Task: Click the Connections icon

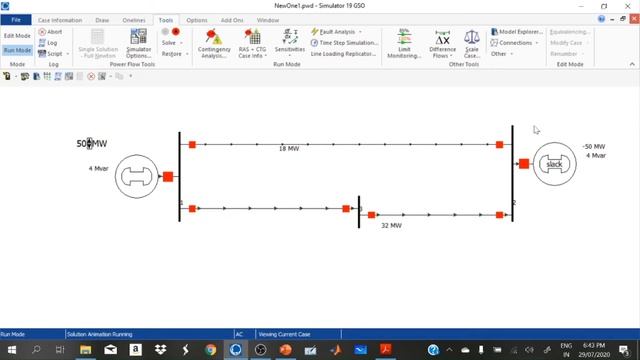Action: pos(494,43)
